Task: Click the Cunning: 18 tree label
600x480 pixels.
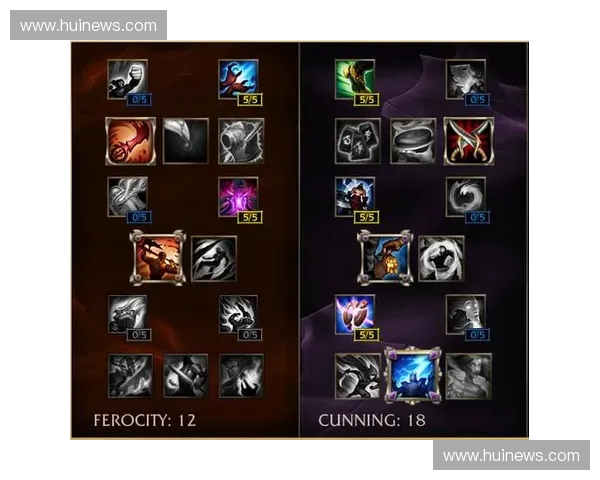Action: (x=372, y=420)
